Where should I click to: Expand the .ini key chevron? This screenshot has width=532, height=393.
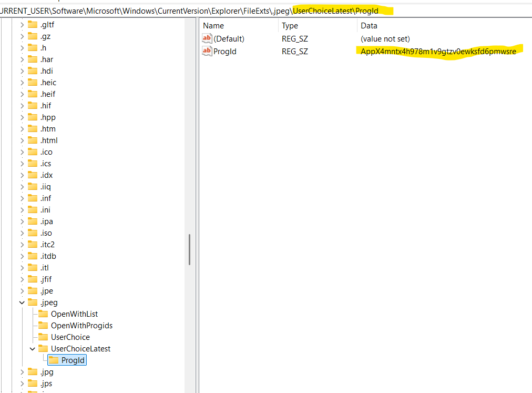pos(22,210)
